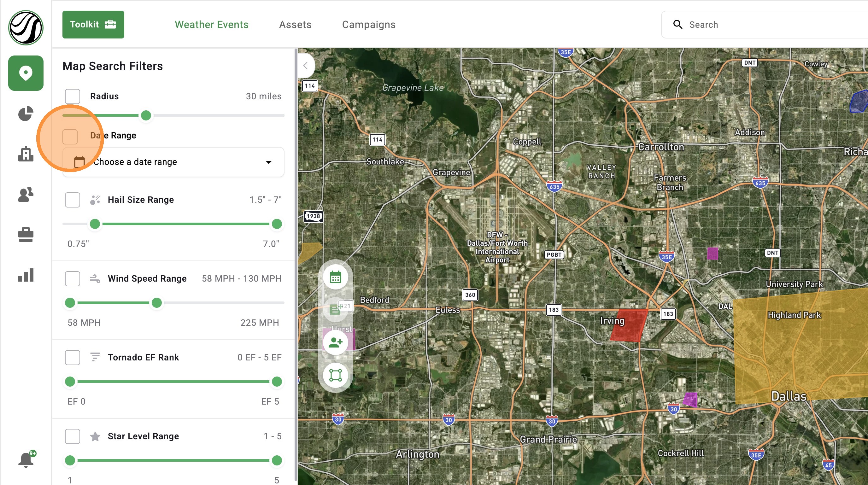
Task: Open the bar chart reports icon
Action: [26, 275]
